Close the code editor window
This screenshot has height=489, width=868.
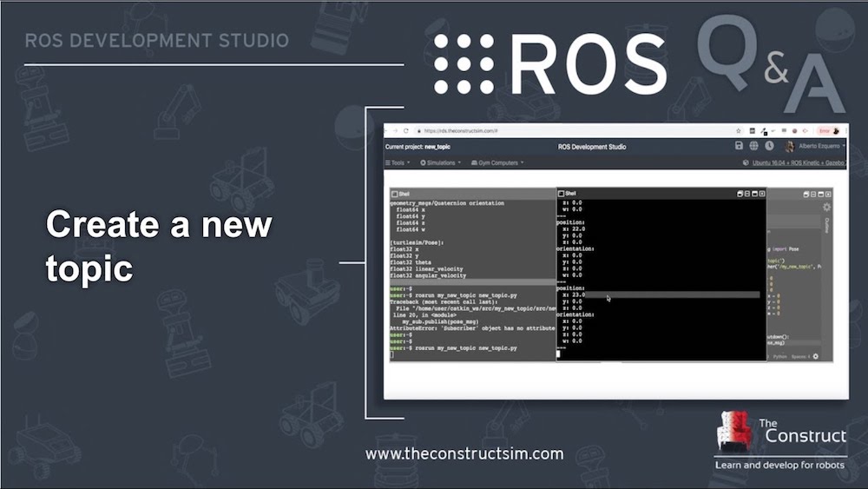click(828, 194)
